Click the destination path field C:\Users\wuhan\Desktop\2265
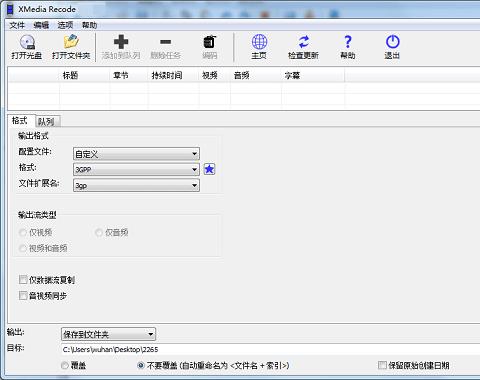Screen dimensions: 480x380 [x=270, y=349]
